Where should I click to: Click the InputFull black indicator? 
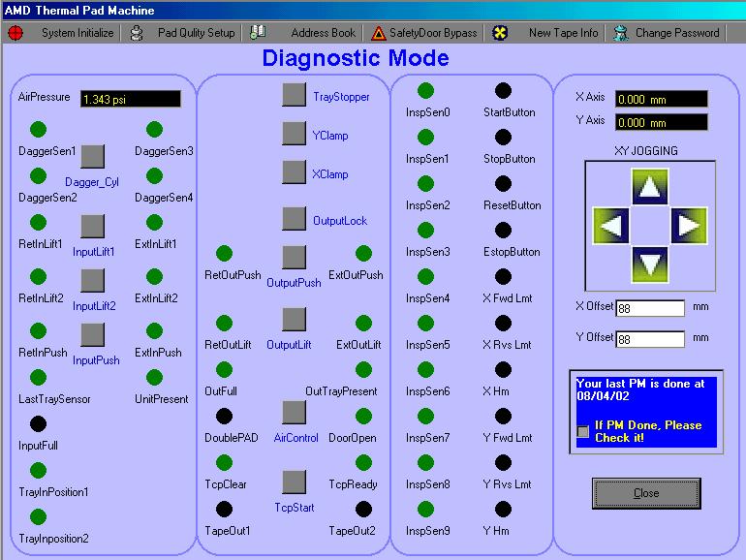tap(38, 423)
